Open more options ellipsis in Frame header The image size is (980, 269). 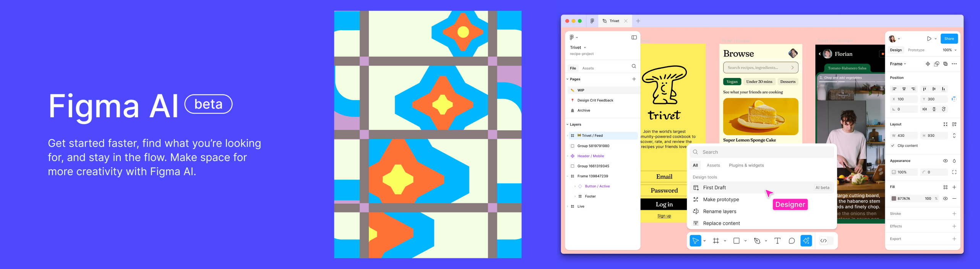[x=954, y=64]
